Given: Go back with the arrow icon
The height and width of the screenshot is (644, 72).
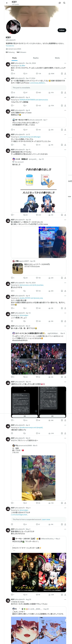Looking at the screenshot, I should pos(7,3).
